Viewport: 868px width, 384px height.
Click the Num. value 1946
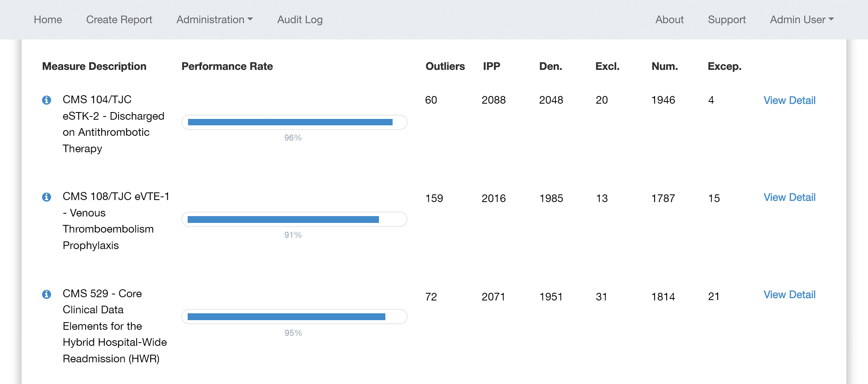pyautogui.click(x=663, y=100)
